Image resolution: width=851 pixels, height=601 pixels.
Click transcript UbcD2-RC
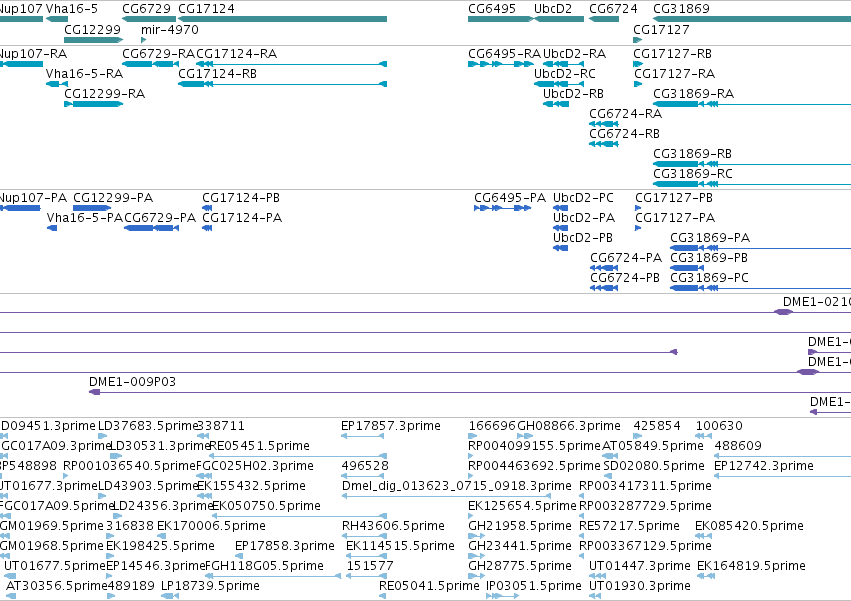coord(559,84)
